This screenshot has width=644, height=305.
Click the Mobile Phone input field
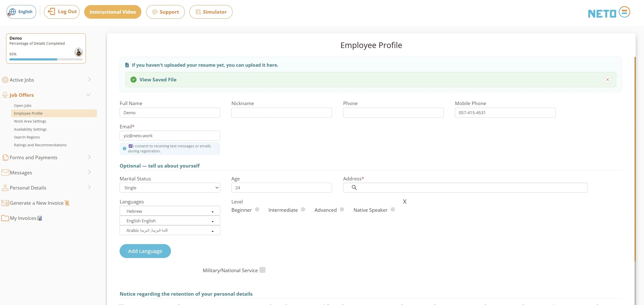pos(505,113)
